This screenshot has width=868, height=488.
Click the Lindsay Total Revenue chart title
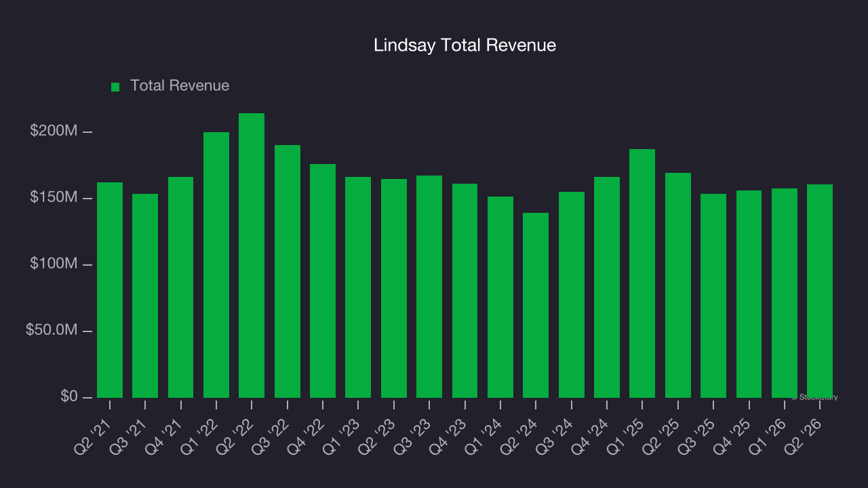click(x=465, y=45)
